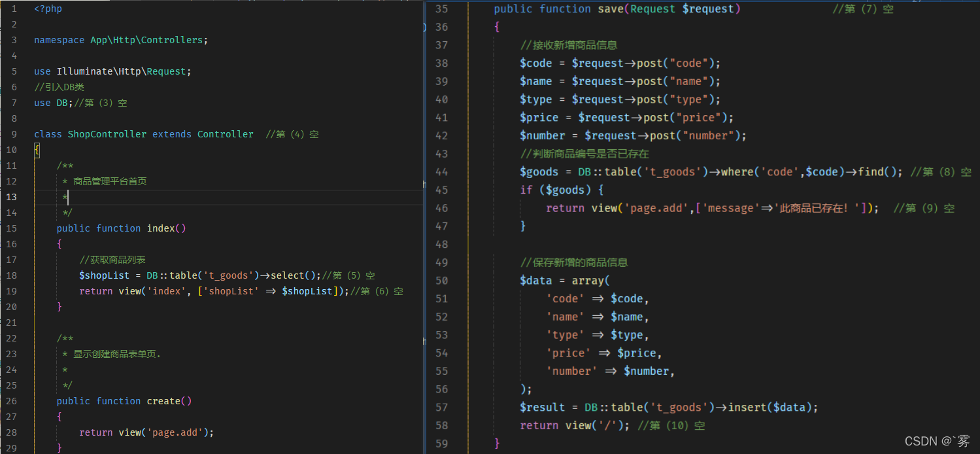Click the '$goods = DB::table' find line
The height and width of the screenshot is (454, 980).
click(x=711, y=172)
